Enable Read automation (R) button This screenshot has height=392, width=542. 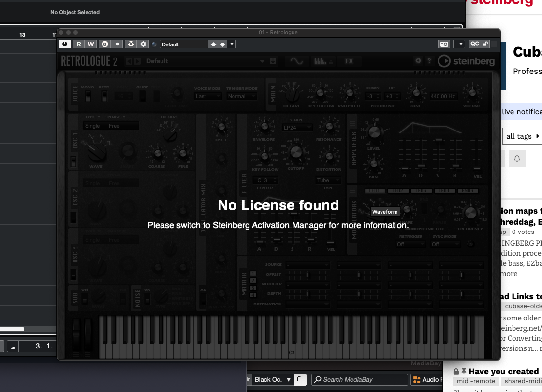[x=79, y=44]
